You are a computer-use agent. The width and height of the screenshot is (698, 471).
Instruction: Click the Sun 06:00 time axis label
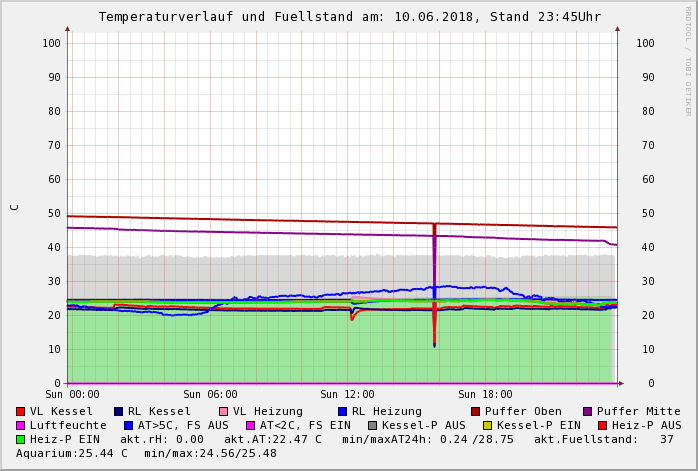(210, 395)
